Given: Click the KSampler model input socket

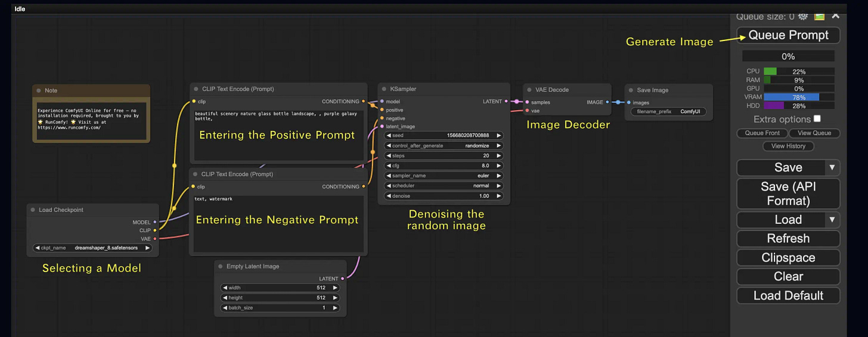Looking at the screenshot, I should click(x=382, y=102).
